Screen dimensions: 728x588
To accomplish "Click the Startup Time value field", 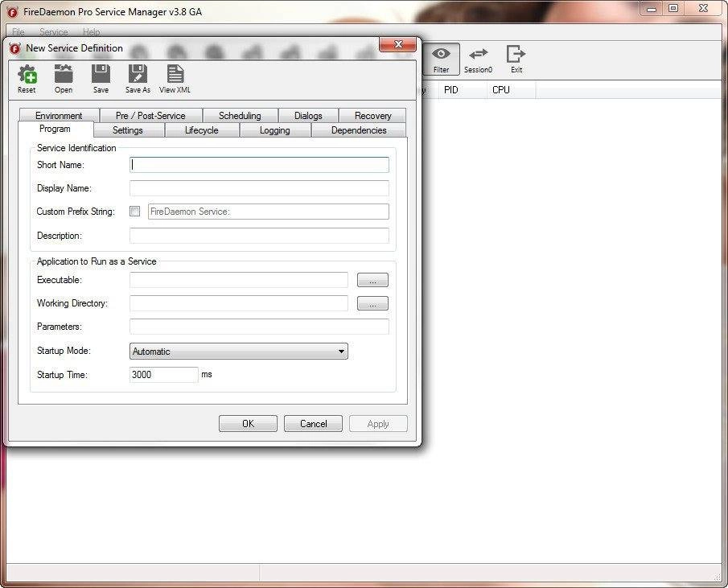I will coord(164,375).
